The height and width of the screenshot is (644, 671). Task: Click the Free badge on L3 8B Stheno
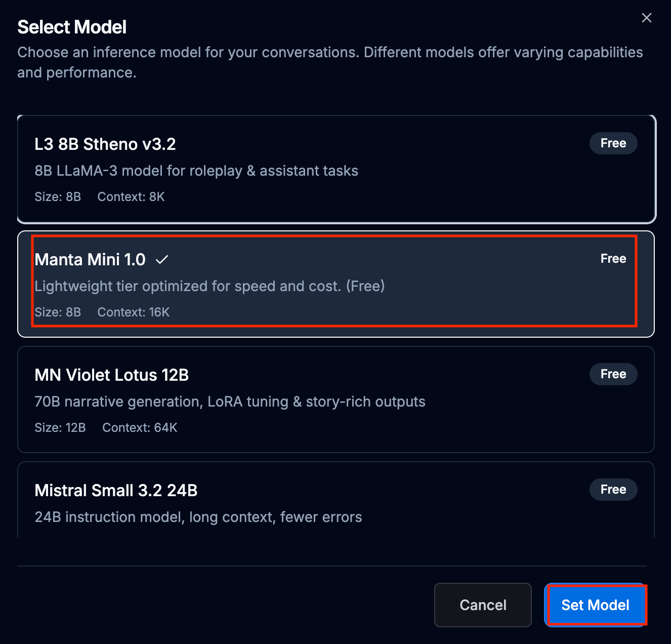tap(613, 143)
